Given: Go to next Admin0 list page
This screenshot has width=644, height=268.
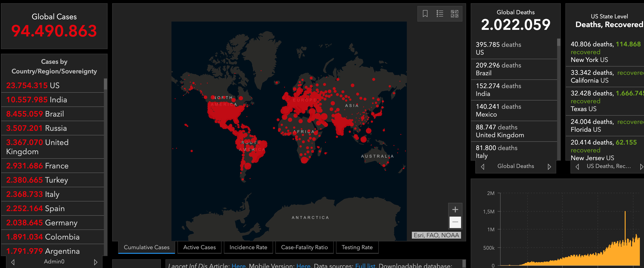Looking at the screenshot, I should [96, 262].
